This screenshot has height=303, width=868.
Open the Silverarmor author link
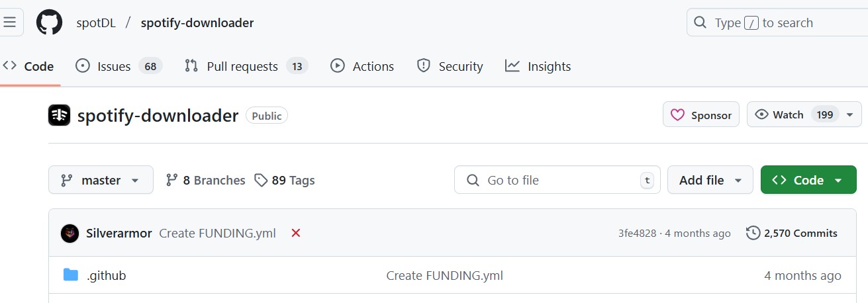pyautogui.click(x=119, y=233)
